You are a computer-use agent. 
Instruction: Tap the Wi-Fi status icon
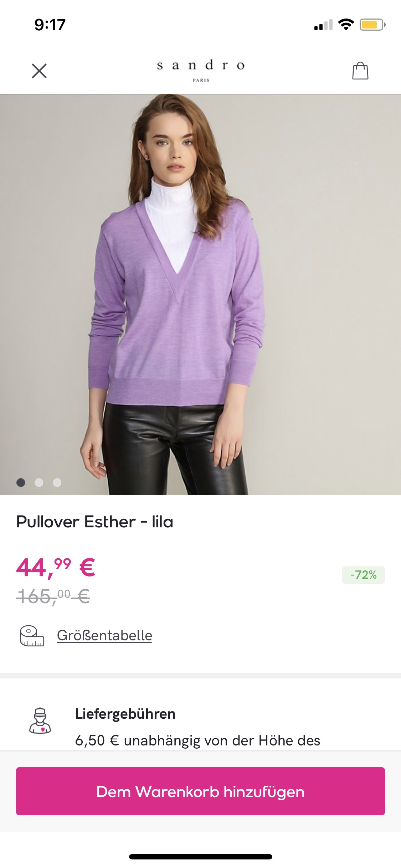point(346,24)
